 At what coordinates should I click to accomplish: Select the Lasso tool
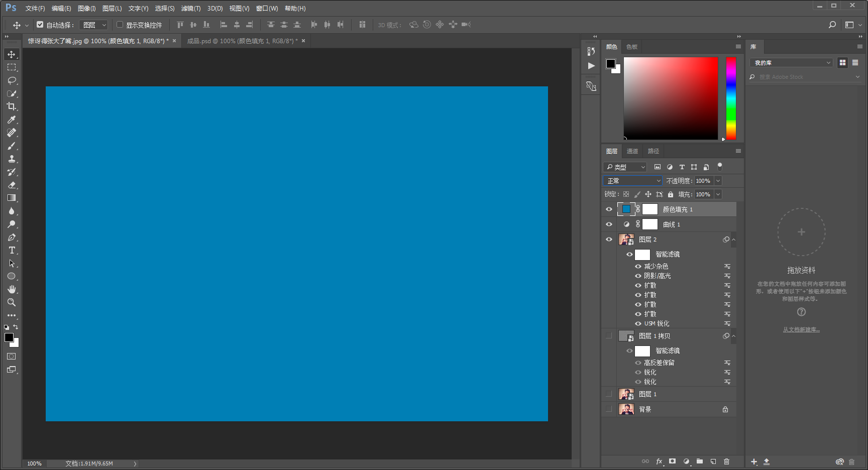click(x=12, y=80)
